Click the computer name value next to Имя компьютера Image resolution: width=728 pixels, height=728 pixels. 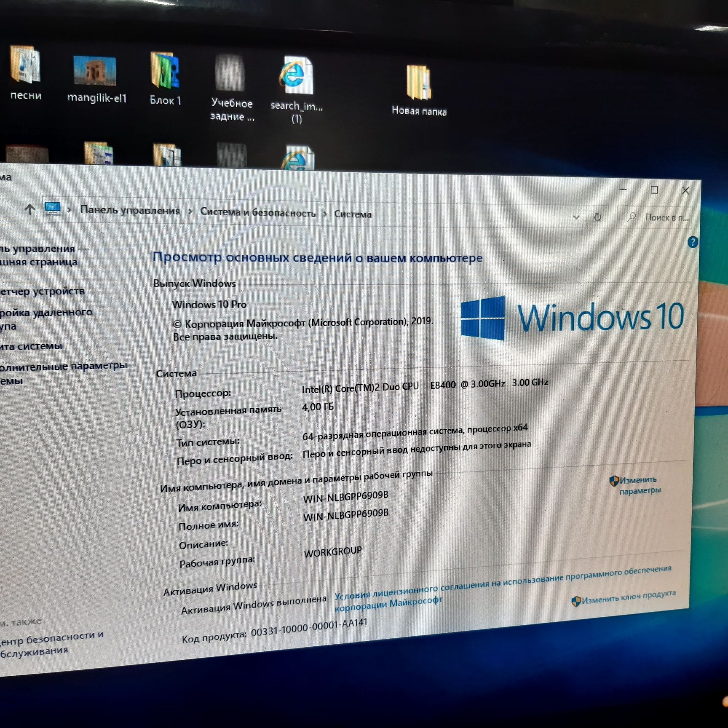pyautogui.click(x=345, y=497)
